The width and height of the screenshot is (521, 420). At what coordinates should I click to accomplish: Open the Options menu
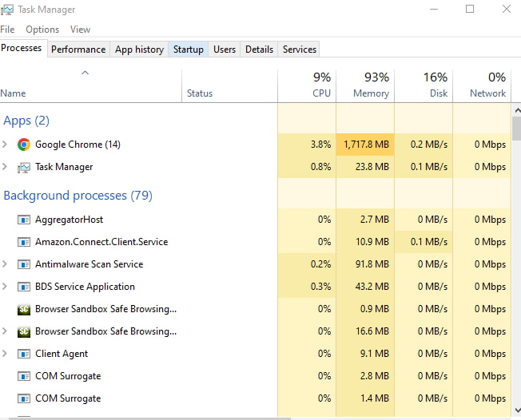[42, 30]
